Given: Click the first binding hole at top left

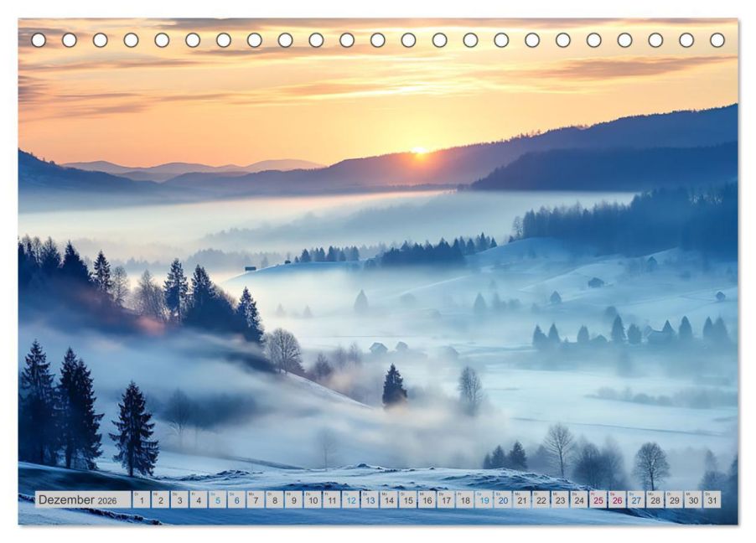Looking at the screenshot, I should (39, 39).
